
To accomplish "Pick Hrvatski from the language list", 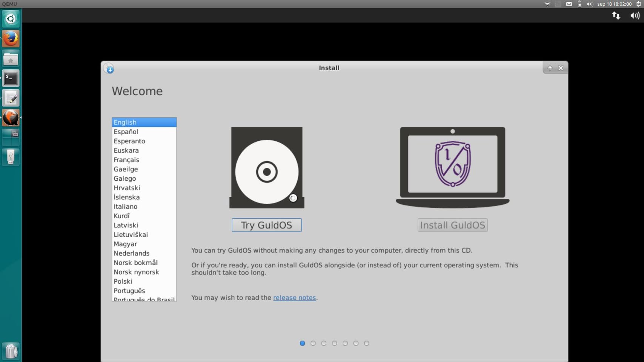I will click(144, 188).
